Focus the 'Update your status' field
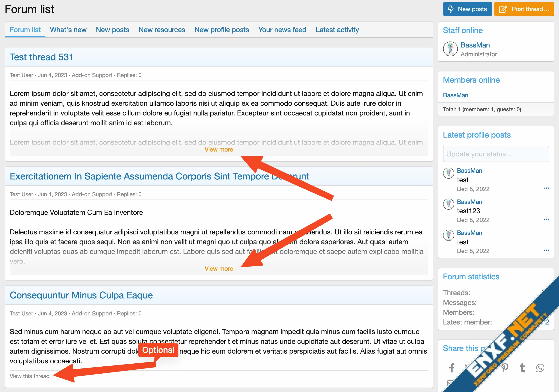Viewport: 559px width, 392px height. tap(496, 154)
